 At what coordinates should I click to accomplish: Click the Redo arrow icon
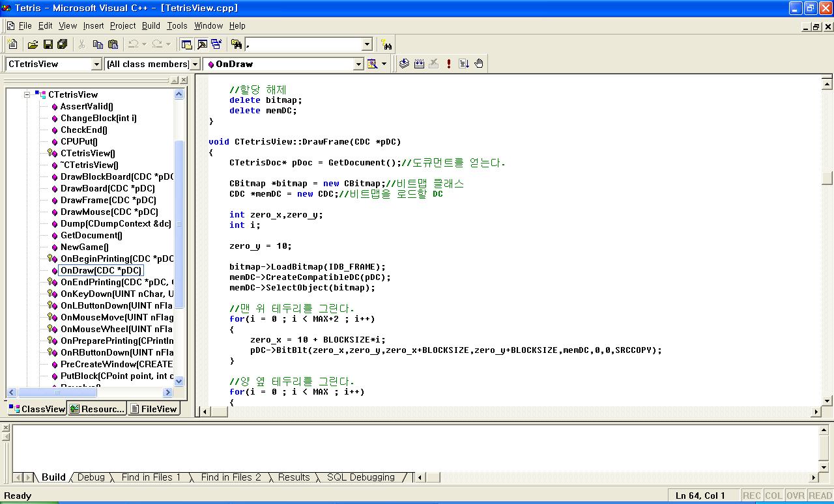pyautogui.click(x=157, y=44)
